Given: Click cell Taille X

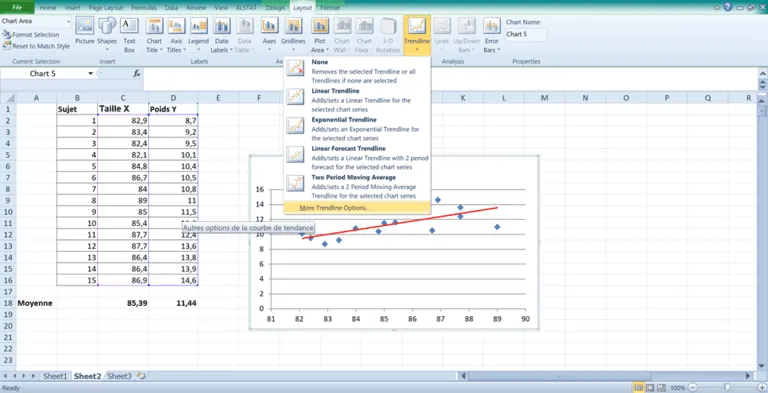Looking at the screenshot, I should (x=123, y=109).
